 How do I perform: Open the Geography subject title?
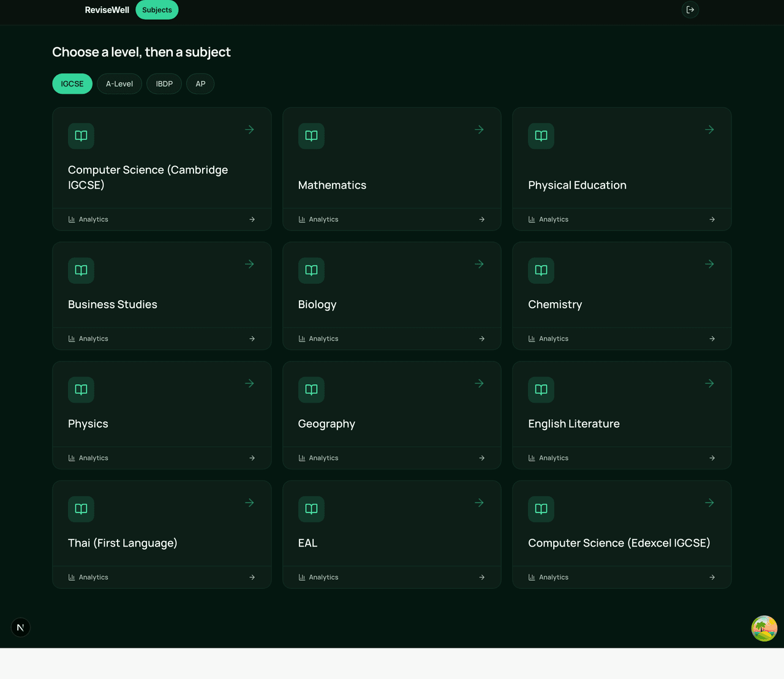[326, 424]
